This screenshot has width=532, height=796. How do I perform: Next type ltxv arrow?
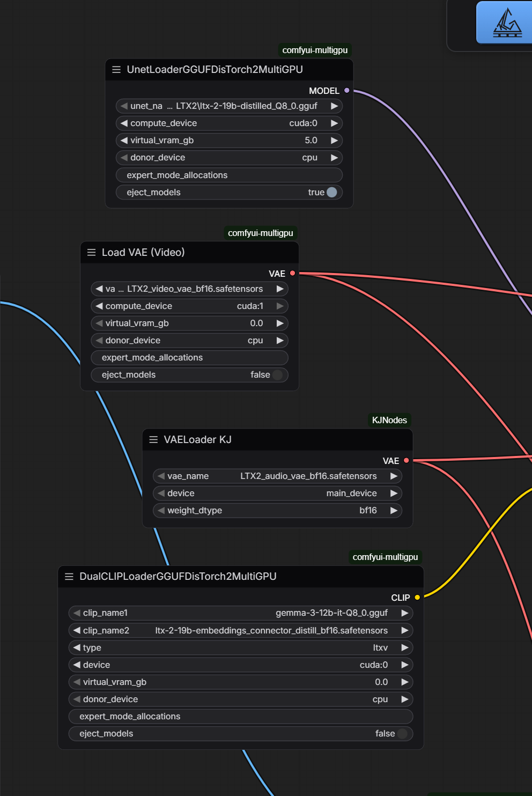[x=405, y=648]
